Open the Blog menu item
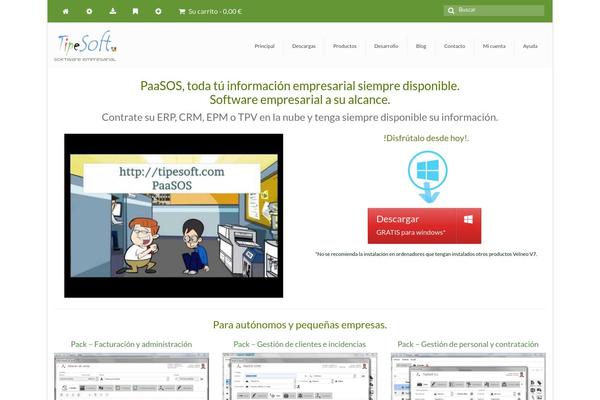600x400 pixels. pyautogui.click(x=421, y=46)
